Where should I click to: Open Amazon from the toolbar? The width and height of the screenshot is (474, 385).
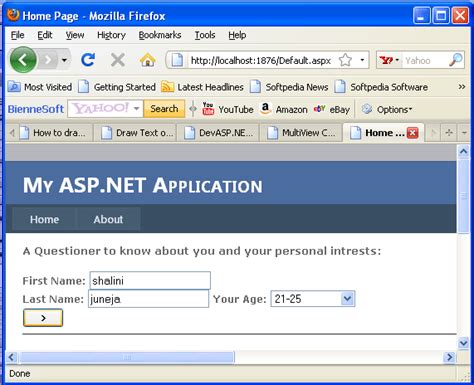coord(284,109)
